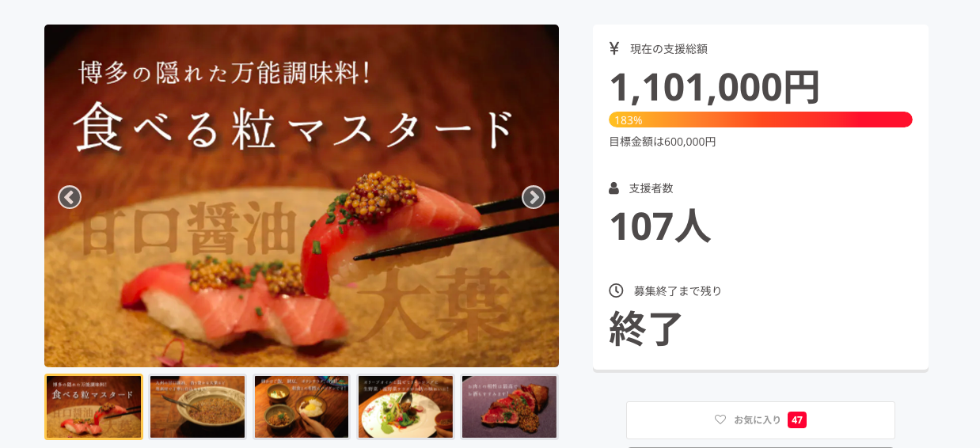Click the 183% funding progress bar
980x448 pixels.
(761, 120)
